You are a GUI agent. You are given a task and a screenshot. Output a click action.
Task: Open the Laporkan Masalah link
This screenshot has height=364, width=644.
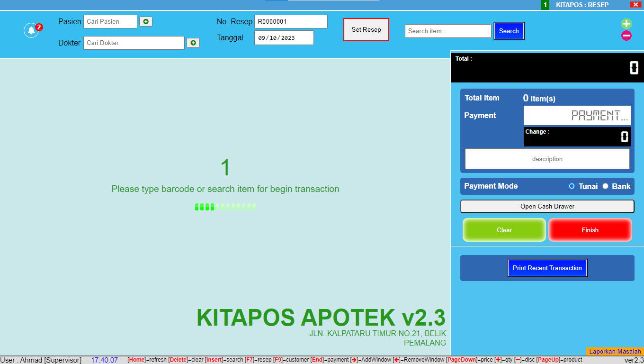(x=615, y=352)
